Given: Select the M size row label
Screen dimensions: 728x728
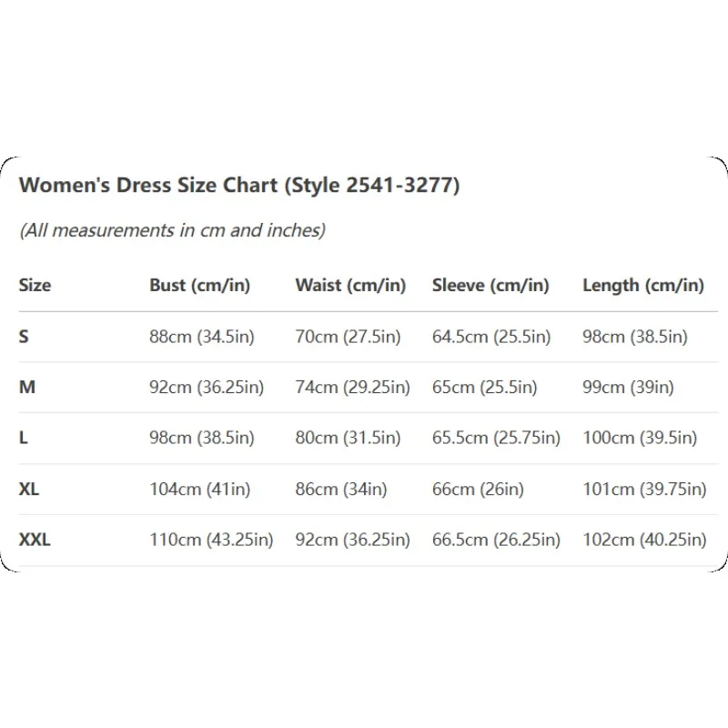Looking at the screenshot, I should [x=27, y=388].
